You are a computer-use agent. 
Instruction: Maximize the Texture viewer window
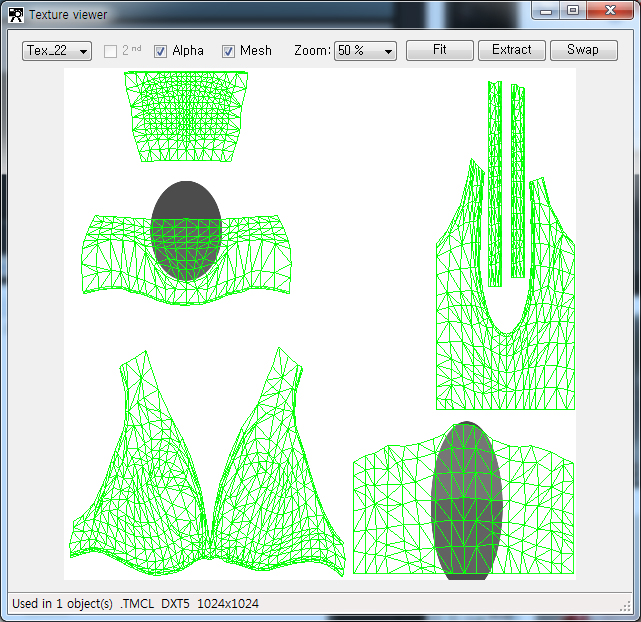(x=573, y=11)
